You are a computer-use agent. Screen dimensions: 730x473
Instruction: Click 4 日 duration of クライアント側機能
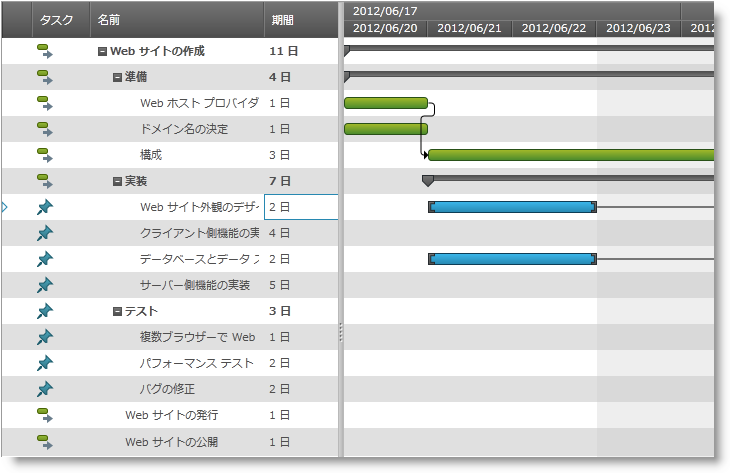point(279,233)
